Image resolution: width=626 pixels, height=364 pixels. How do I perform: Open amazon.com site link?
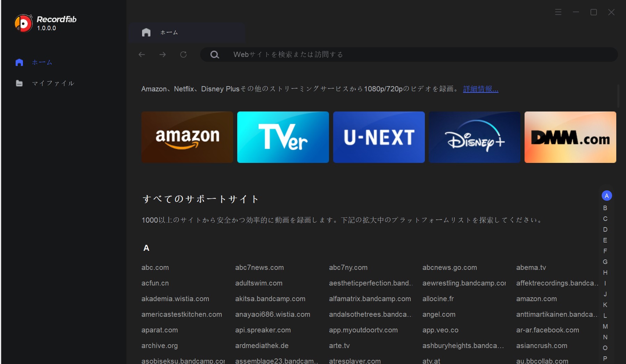click(x=536, y=299)
